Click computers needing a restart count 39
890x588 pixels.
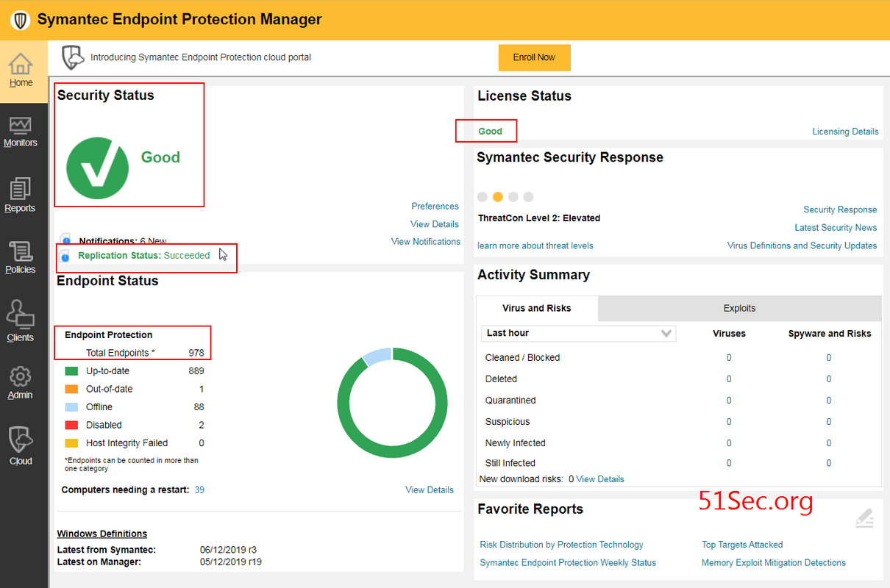[x=199, y=490]
